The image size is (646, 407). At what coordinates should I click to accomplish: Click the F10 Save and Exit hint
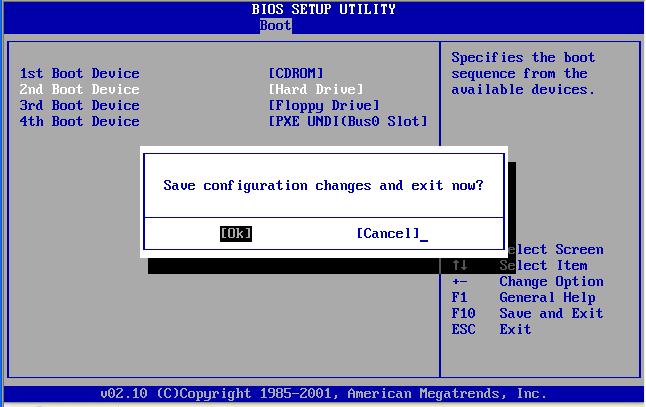point(527,313)
